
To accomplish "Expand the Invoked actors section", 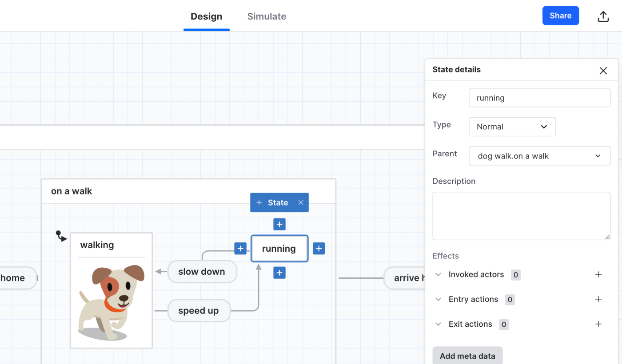I will click(438, 274).
